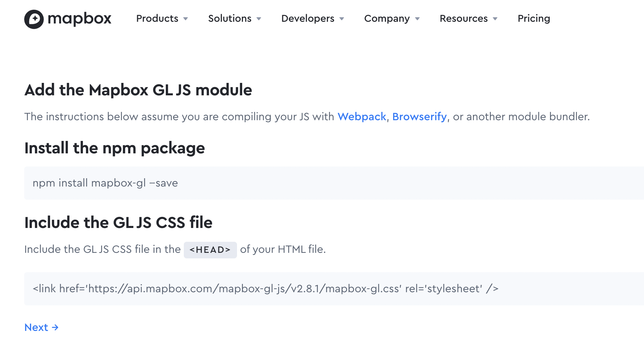
Task: Open the Products menu
Action: (157, 18)
